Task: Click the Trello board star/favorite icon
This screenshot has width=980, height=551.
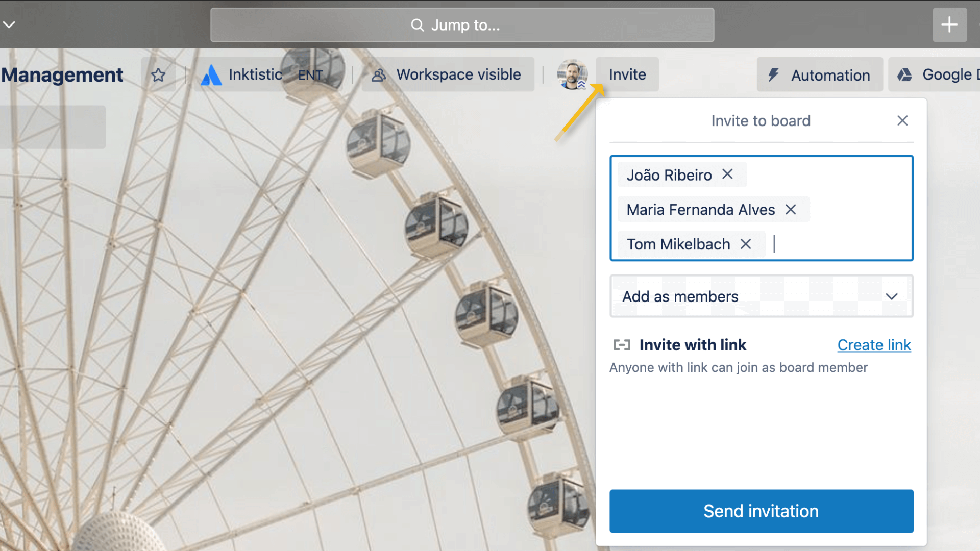Action: [x=158, y=74]
